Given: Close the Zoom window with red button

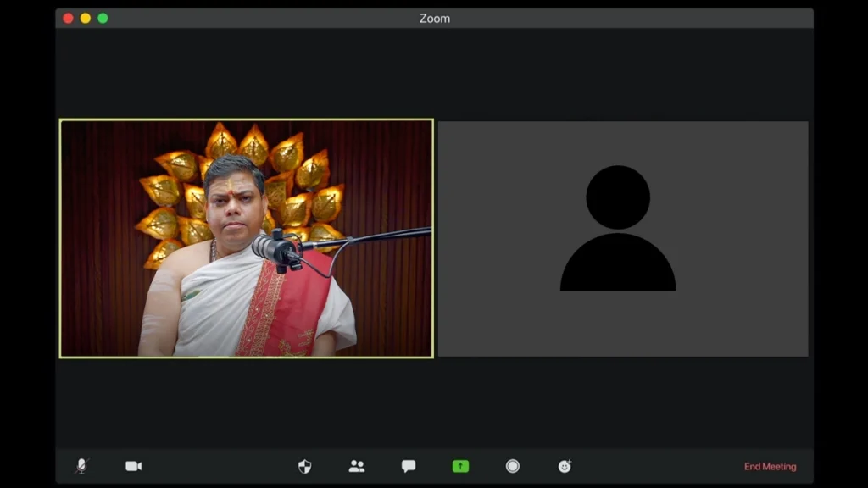Looking at the screenshot, I should point(68,18).
